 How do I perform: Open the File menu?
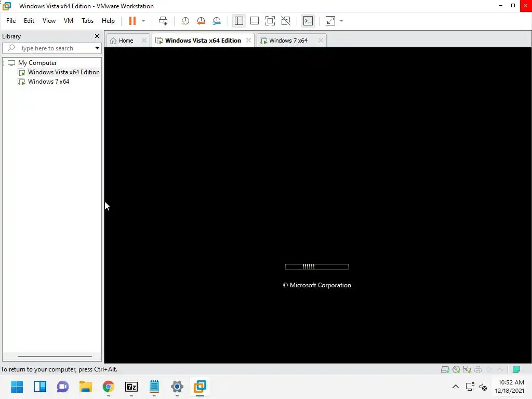[11, 21]
